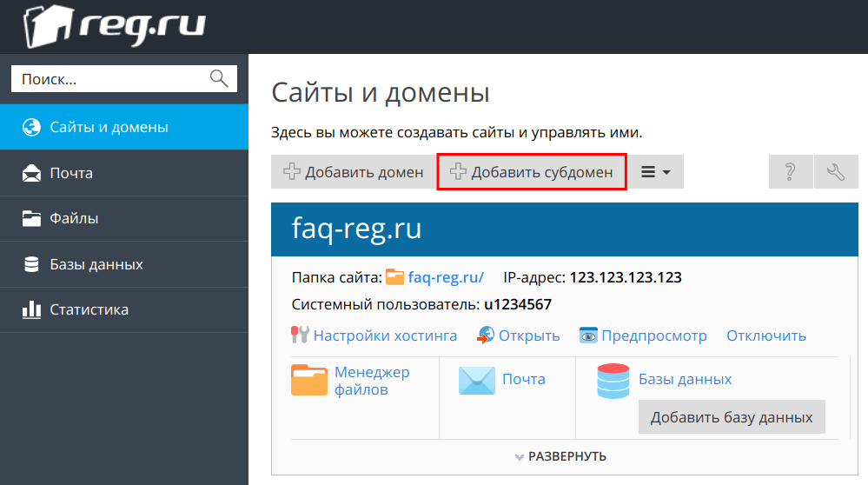Image resolution: width=868 pixels, height=485 pixels.
Task: Click the eye screen icon beside Предпросмотр
Action: pyautogui.click(x=588, y=335)
